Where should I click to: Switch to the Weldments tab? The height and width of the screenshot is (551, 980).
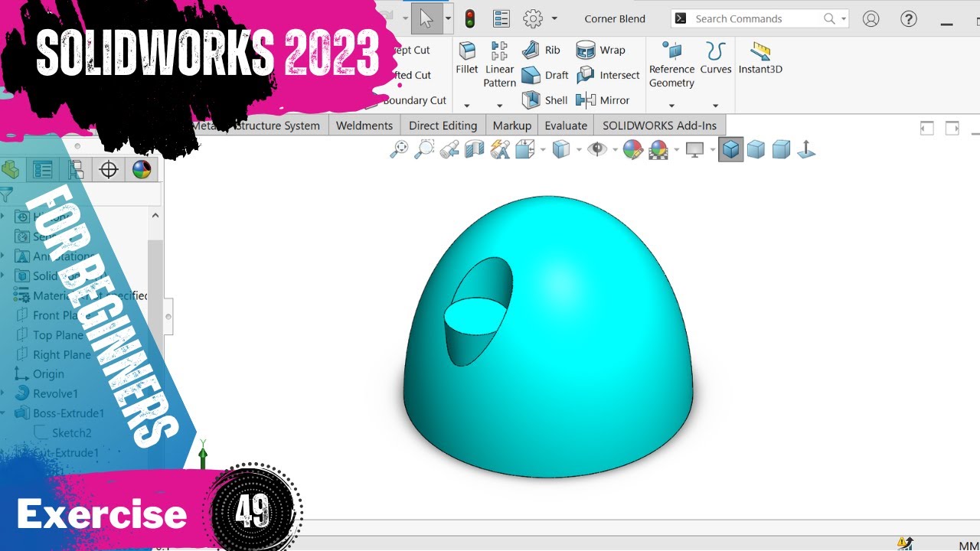pos(364,126)
